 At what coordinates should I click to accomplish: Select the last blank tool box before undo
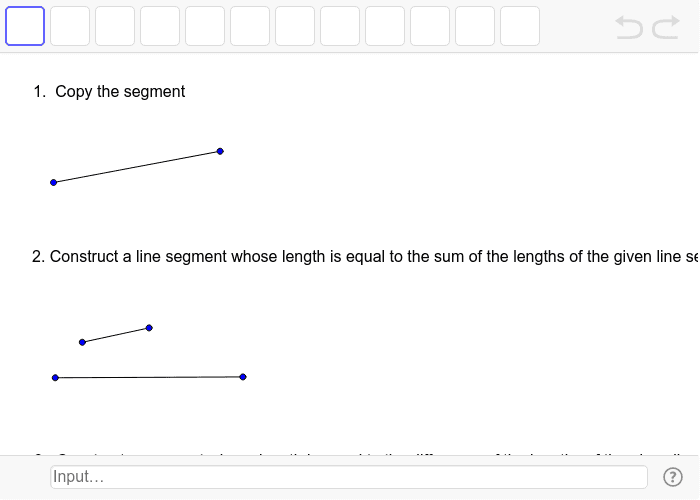pyautogui.click(x=520, y=26)
